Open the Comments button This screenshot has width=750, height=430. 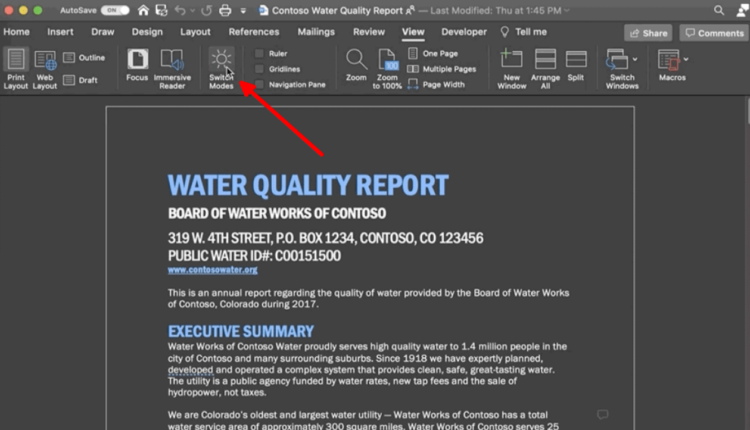[x=714, y=33]
